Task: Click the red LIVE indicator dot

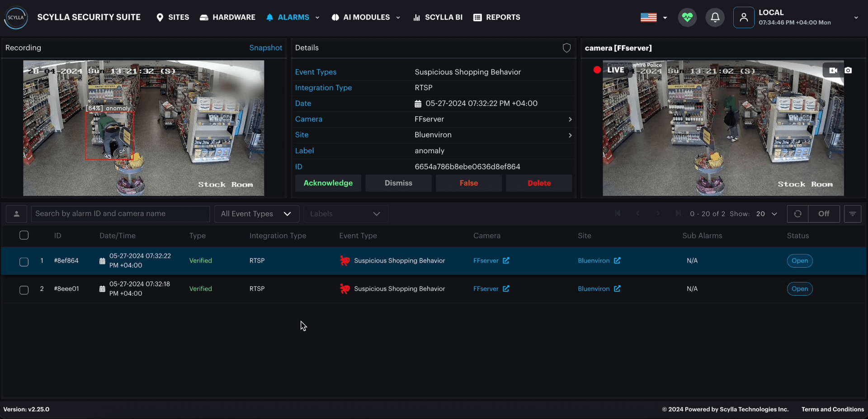Action: click(597, 70)
